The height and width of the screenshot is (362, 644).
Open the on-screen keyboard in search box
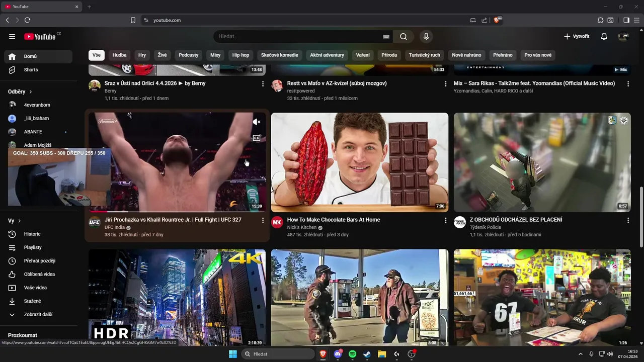[386, 36]
